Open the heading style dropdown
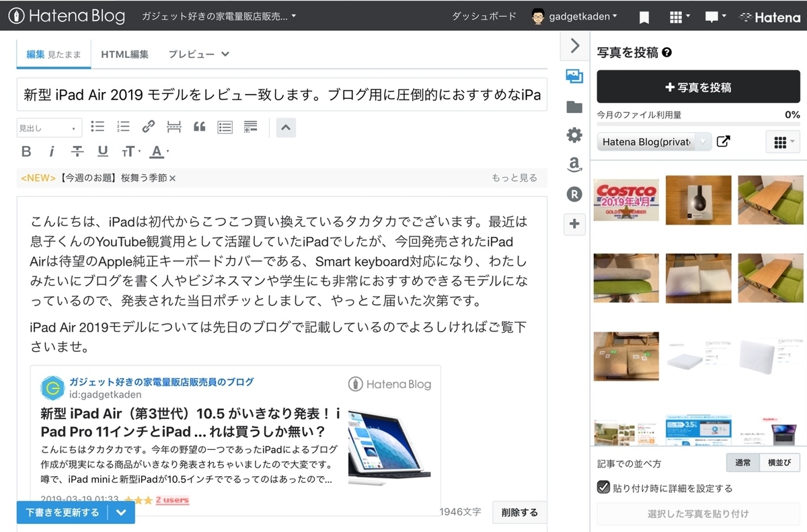The image size is (807, 532). 49,128
